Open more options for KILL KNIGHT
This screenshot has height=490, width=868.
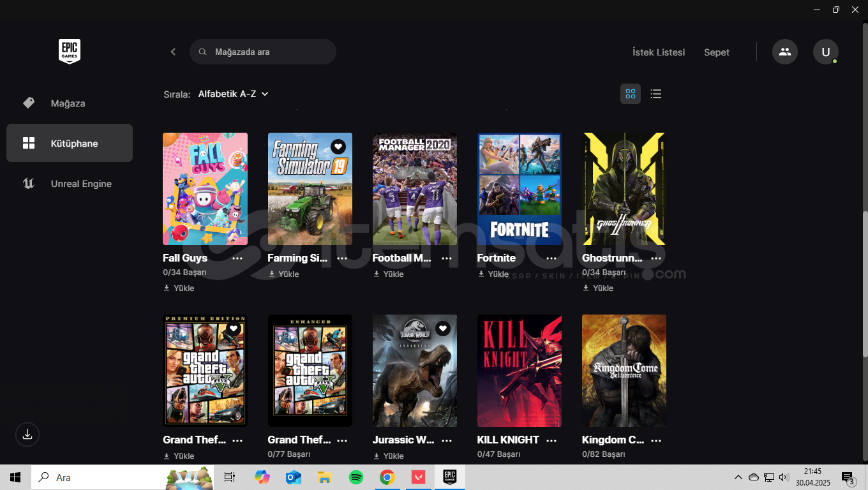pos(551,440)
